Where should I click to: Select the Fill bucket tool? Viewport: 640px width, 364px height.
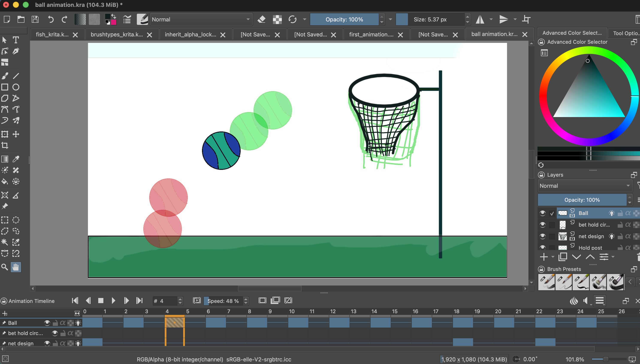point(5,182)
